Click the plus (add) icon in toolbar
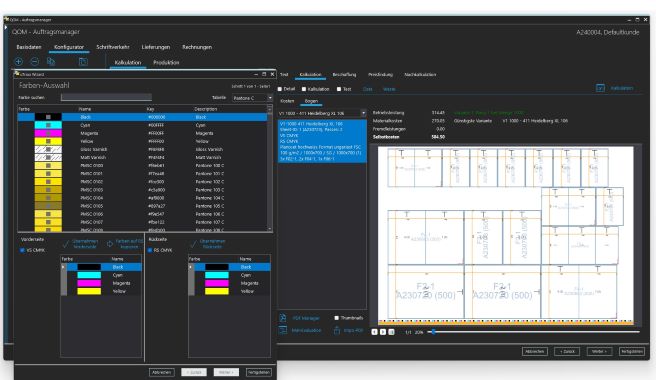The width and height of the screenshot is (656, 380). [19, 62]
